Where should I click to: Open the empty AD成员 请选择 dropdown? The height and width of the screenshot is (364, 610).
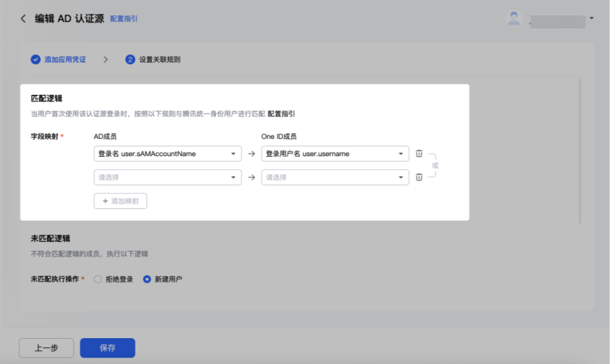click(168, 177)
